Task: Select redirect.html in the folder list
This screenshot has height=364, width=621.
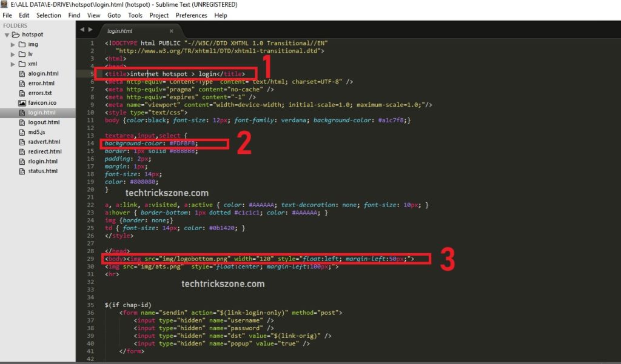Action: coord(44,151)
